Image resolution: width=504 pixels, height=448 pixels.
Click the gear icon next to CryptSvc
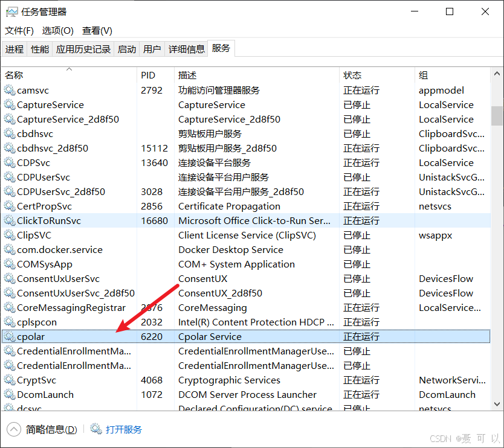coord(10,380)
